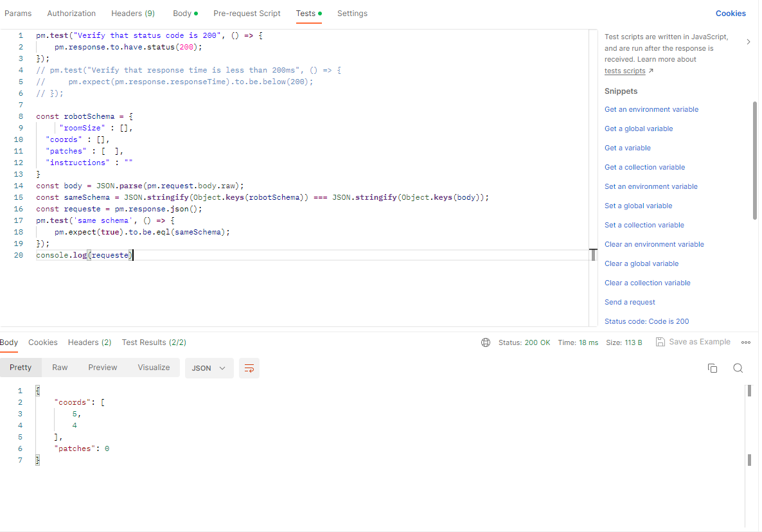Open the tests scripts documentation link
The image size is (762, 532).
click(x=625, y=71)
